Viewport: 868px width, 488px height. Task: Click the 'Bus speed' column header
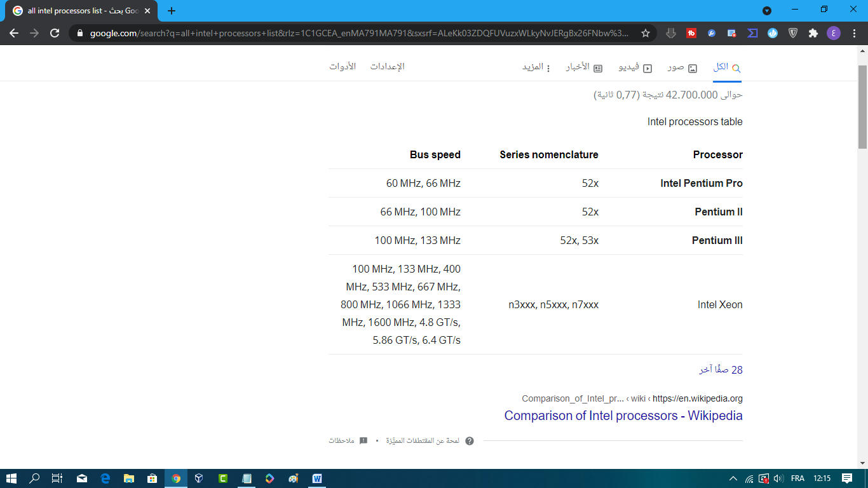click(435, 154)
